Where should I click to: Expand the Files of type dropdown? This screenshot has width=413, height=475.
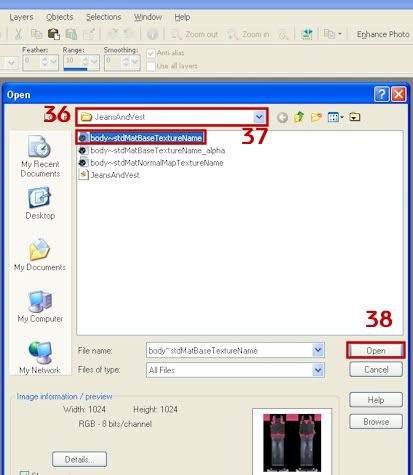pos(318,370)
